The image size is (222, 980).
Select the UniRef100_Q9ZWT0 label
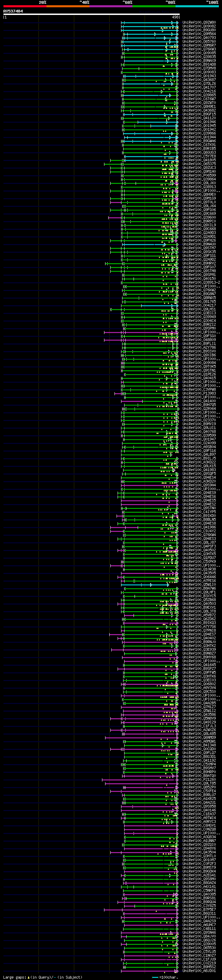pos(199,103)
